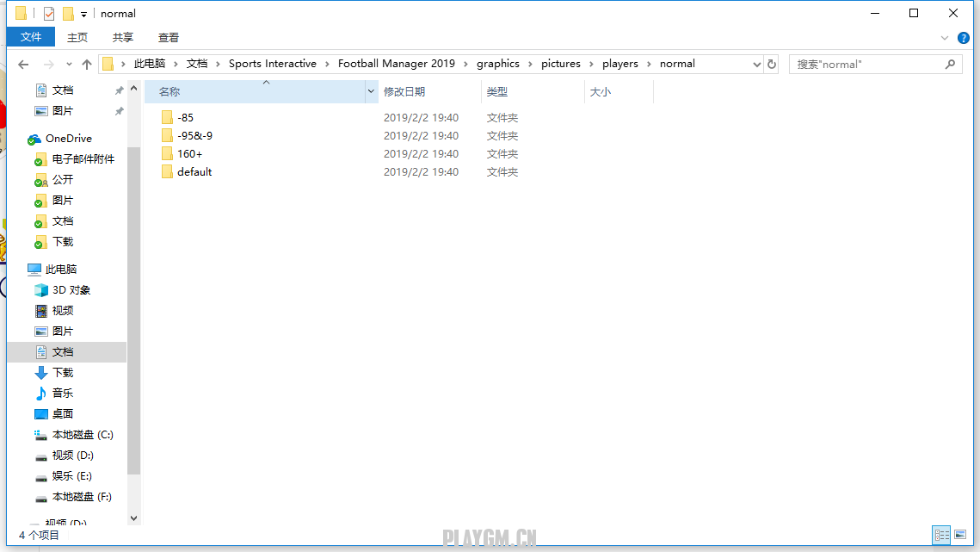This screenshot has width=980, height=552.
Task: Refresh the current folder view
Action: (772, 65)
